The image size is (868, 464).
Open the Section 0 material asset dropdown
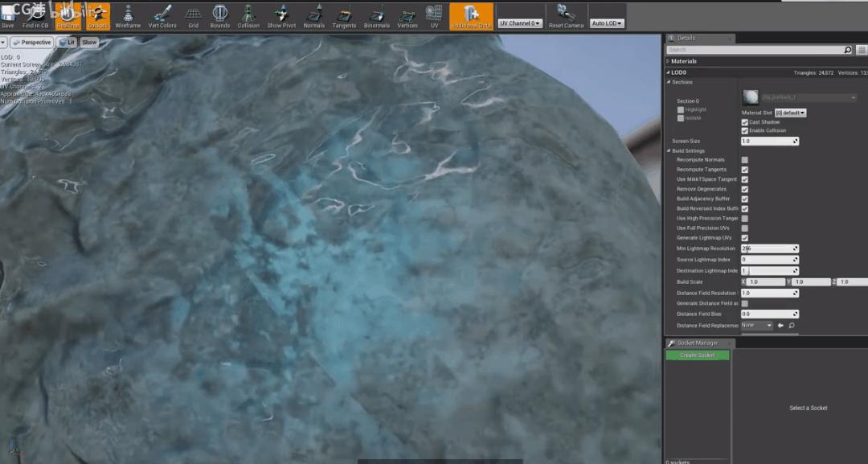pos(809,97)
